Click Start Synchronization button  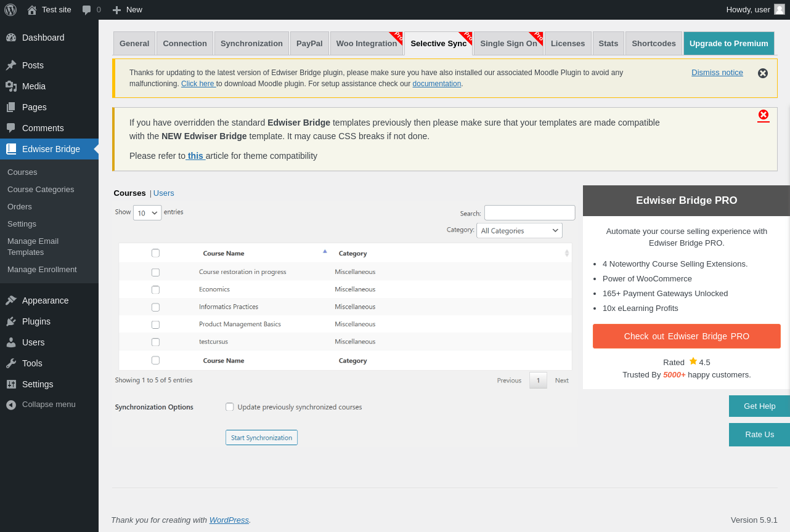[261, 438]
